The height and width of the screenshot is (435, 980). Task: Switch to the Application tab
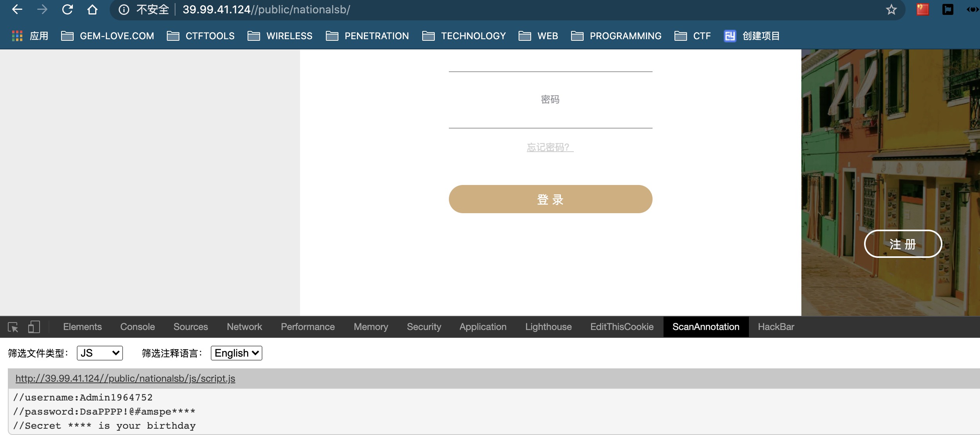coord(483,327)
